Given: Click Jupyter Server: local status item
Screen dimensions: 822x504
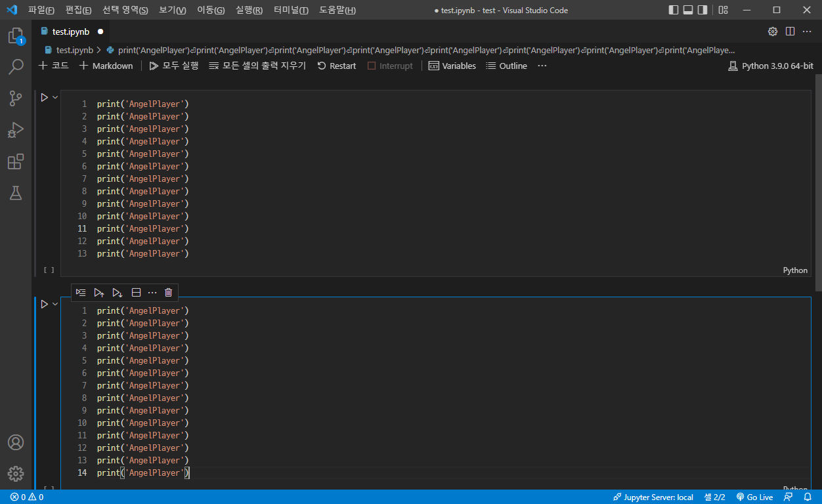Looking at the screenshot, I should [653, 497].
